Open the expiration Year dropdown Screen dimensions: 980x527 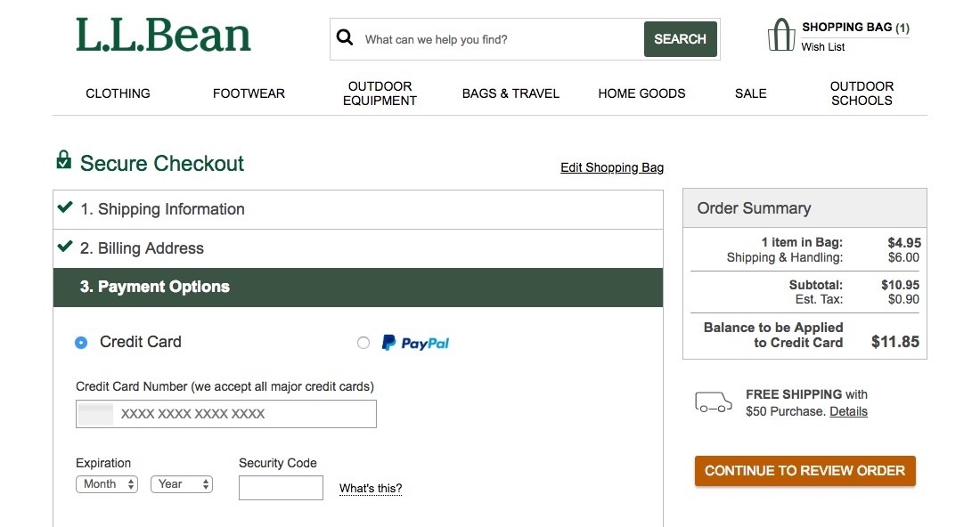[x=182, y=484]
